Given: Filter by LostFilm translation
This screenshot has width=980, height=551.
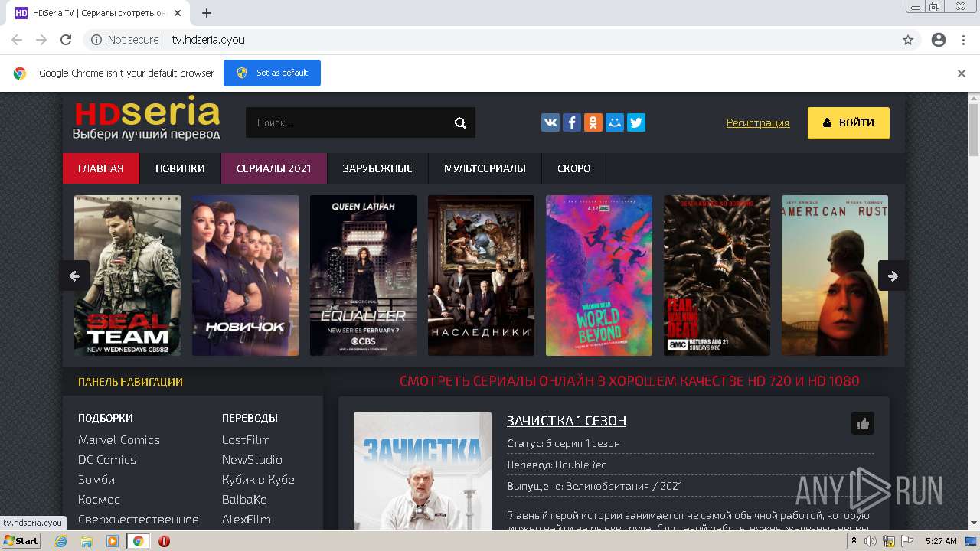Looking at the screenshot, I should click(x=246, y=440).
